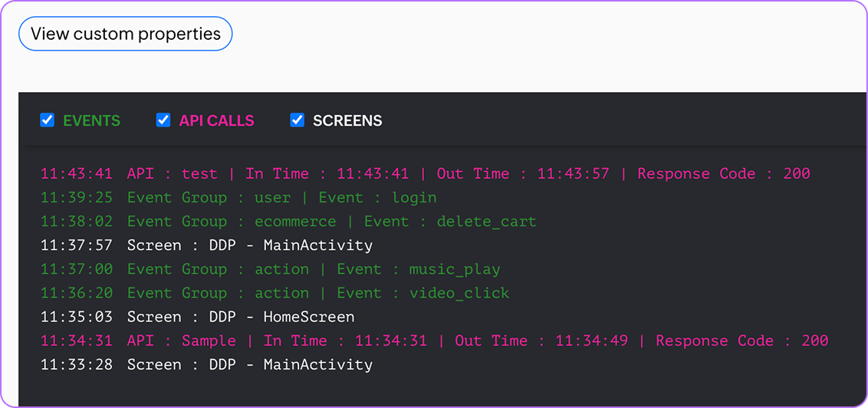This screenshot has width=868, height=408.
Task: Click the View custom properties button
Action: tap(125, 34)
